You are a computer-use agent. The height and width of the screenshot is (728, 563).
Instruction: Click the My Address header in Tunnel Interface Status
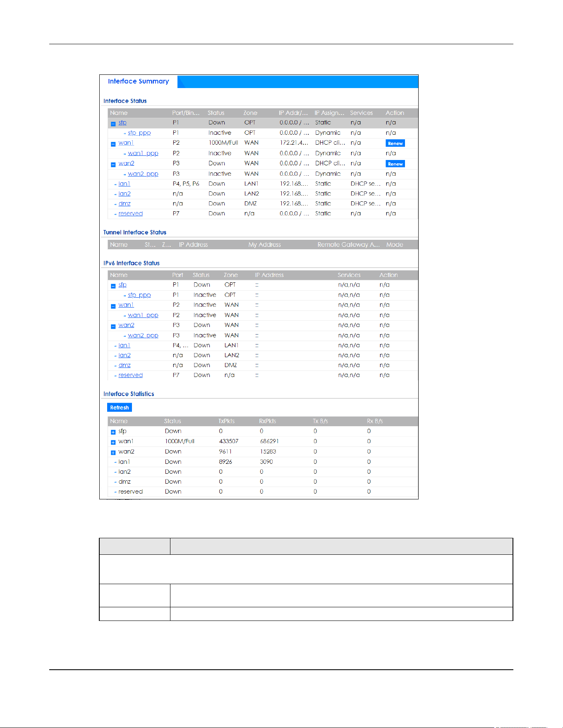[264, 245]
